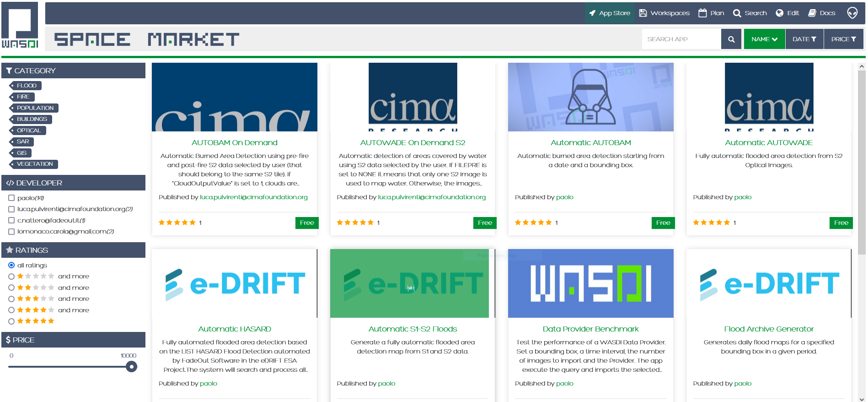
Task: Filter by the FLOOD category tag
Action: pyautogui.click(x=26, y=86)
